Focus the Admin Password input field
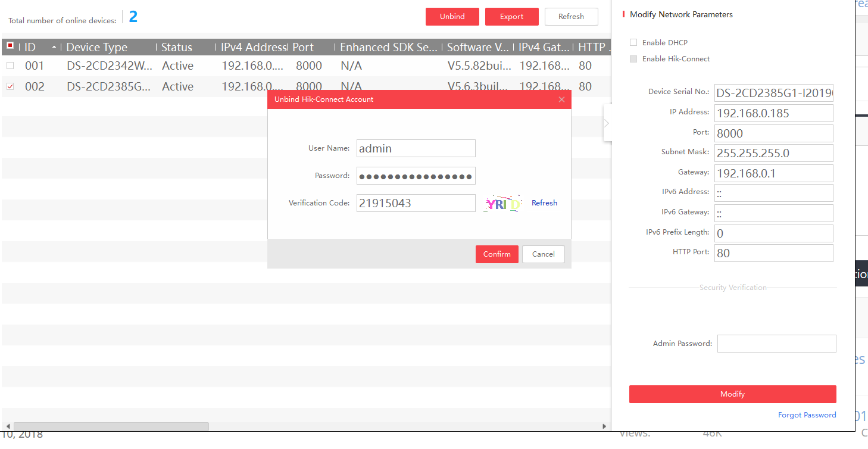 tap(776, 344)
